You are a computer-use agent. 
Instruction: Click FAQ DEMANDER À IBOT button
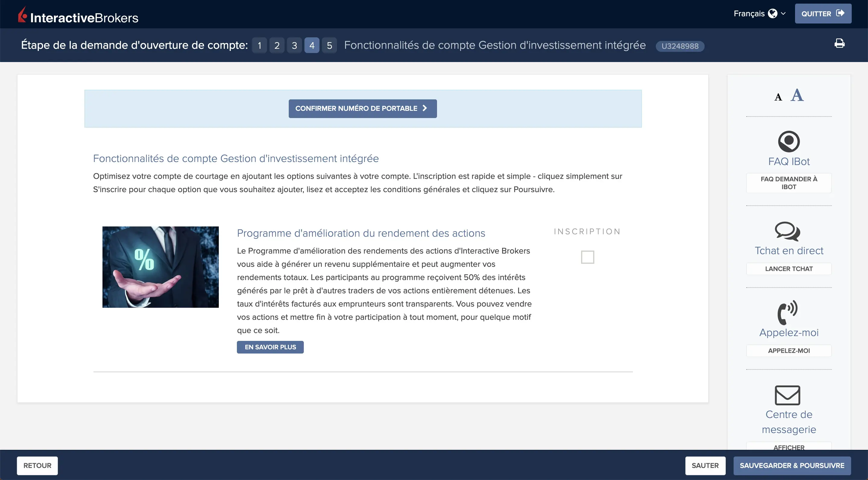[x=789, y=183]
